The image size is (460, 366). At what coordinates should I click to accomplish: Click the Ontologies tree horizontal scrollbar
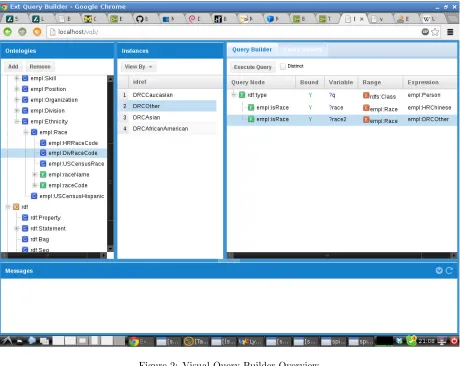coord(54,255)
